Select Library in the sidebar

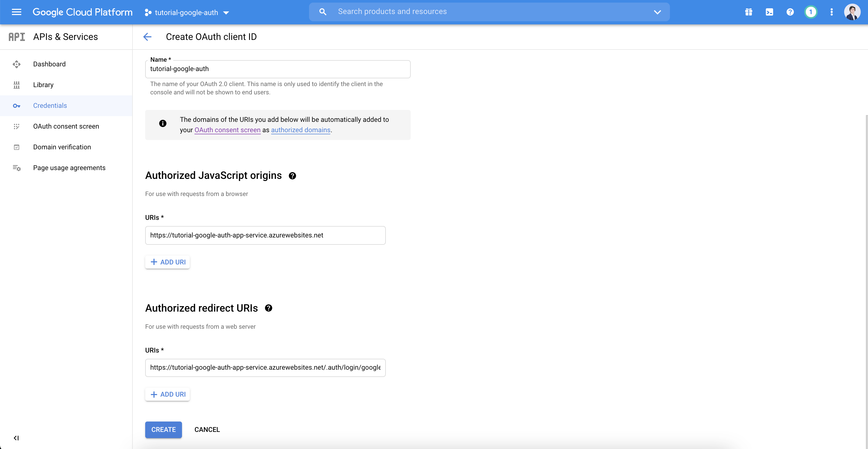click(x=43, y=85)
